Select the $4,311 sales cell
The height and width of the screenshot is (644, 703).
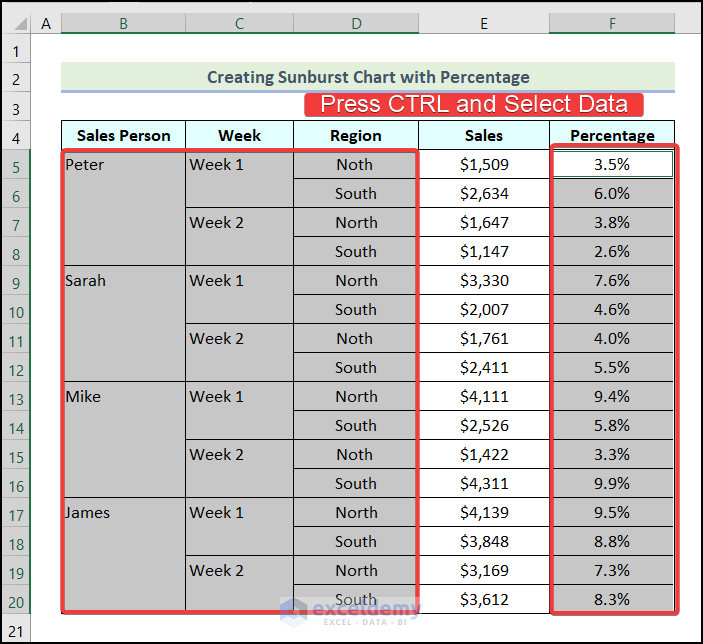click(x=483, y=484)
